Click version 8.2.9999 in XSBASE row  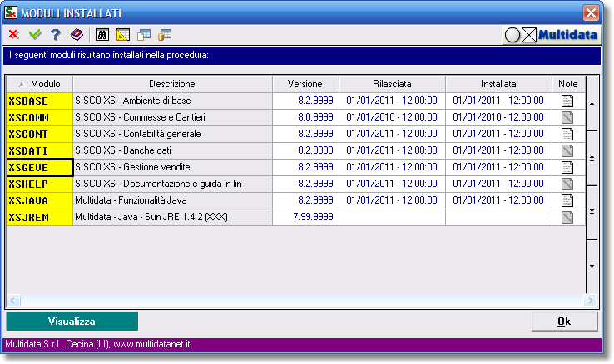point(315,101)
